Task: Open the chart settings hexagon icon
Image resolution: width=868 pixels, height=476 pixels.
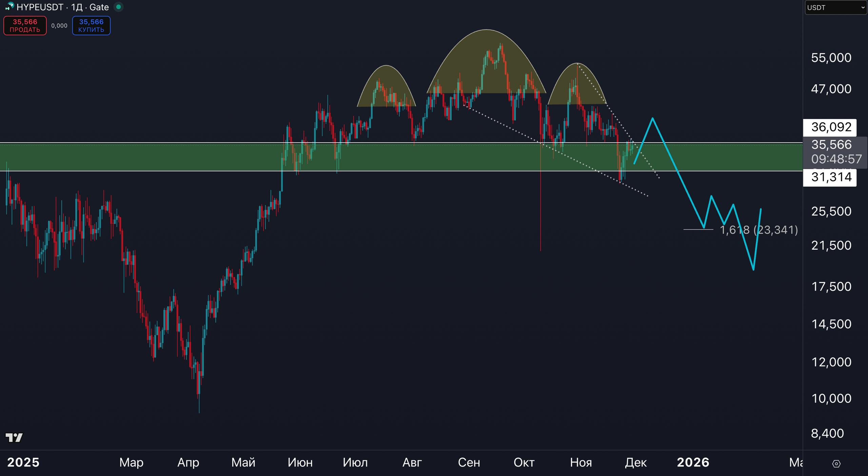Action: 836,463
